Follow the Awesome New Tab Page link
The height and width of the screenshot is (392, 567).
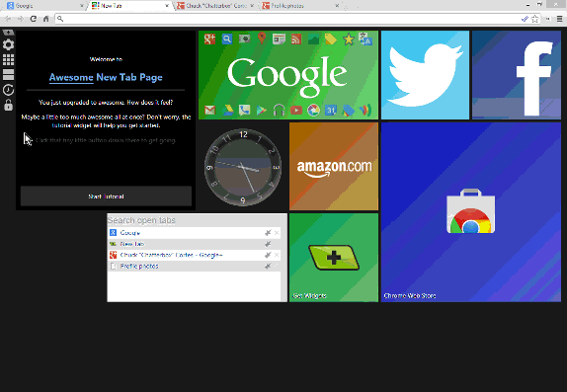pyautogui.click(x=106, y=77)
